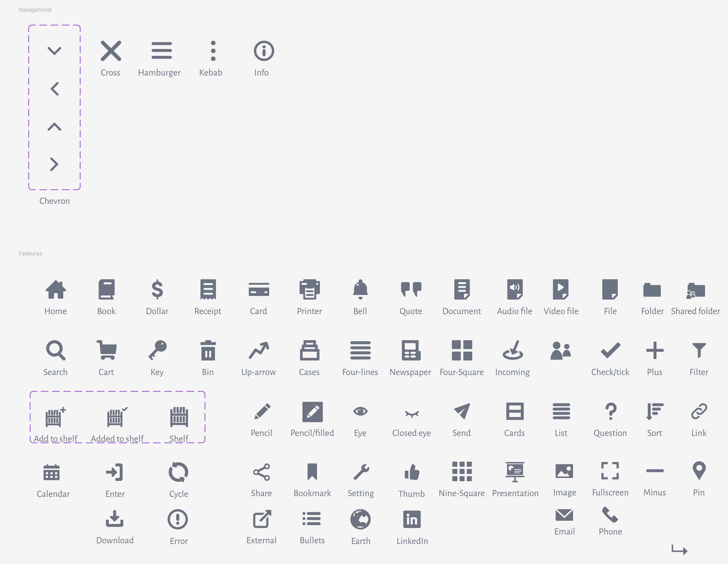Collapse using the upward Chevron
This screenshot has width=728, height=564.
(54, 127)
